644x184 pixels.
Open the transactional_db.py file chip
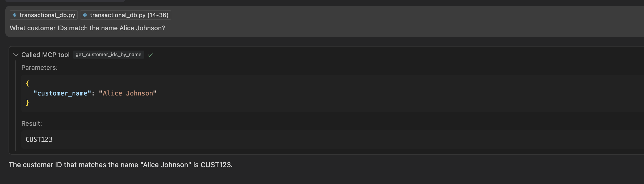pyautogui.click(x=43, y=15)
